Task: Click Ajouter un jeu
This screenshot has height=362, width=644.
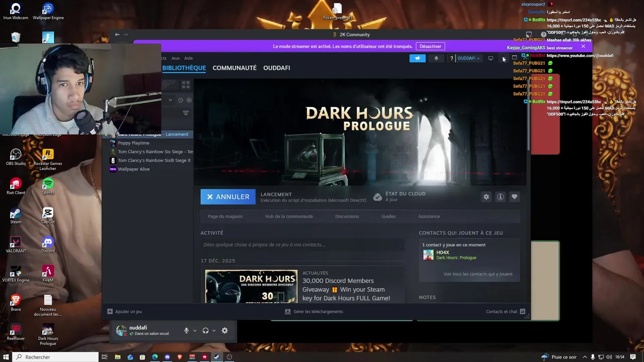Action: pyautogui.click(x=125, y=312)
